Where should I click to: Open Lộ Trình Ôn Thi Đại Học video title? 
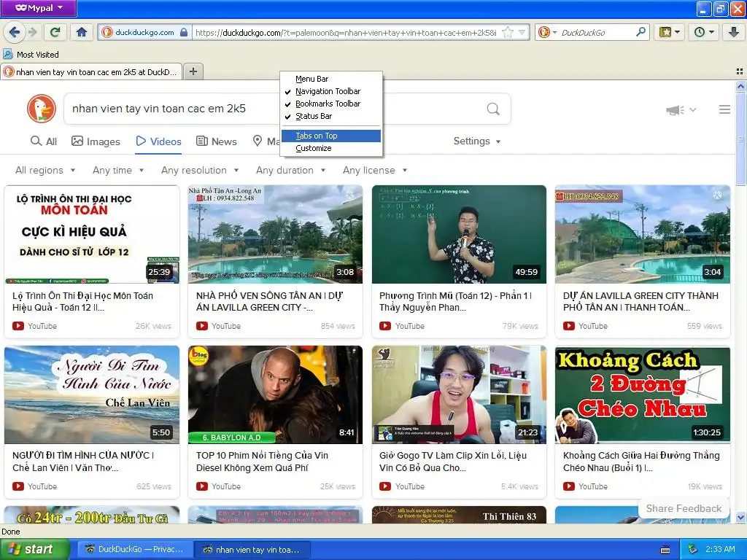tap(83, 301)
